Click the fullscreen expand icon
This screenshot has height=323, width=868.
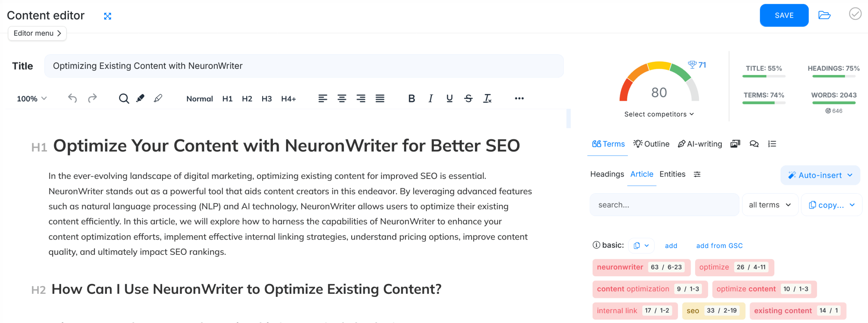click(107, 16)
